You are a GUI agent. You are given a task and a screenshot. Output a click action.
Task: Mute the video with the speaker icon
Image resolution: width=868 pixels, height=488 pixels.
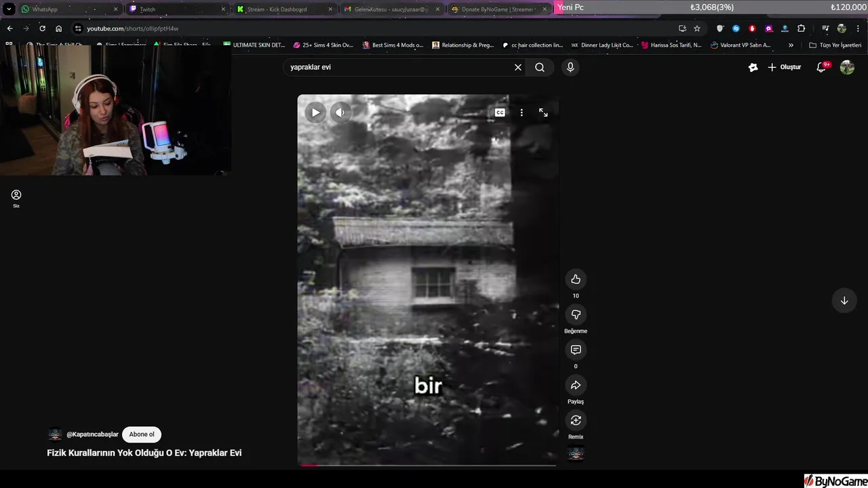click(x=340, y=113)
